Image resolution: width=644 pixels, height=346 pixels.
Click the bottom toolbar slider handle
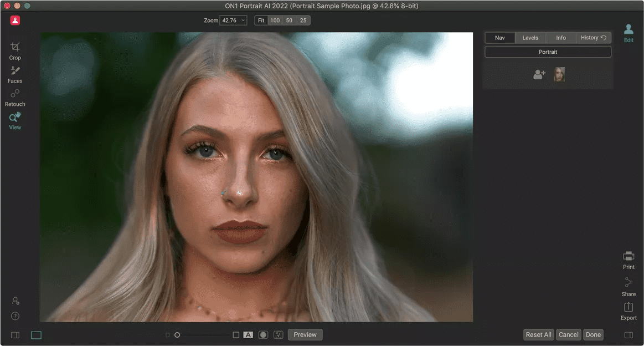point(177,335)
